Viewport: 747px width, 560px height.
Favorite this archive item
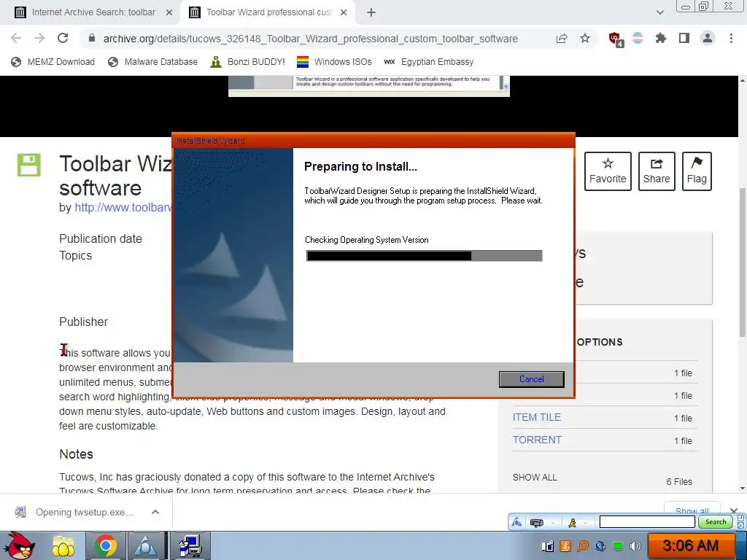[x=608, y=171]
